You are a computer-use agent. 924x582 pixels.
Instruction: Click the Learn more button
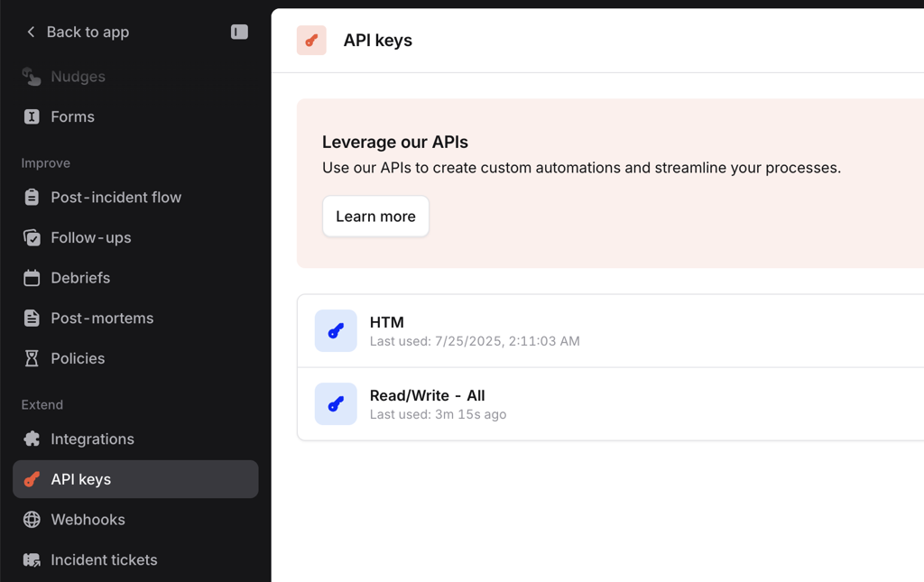375,217
